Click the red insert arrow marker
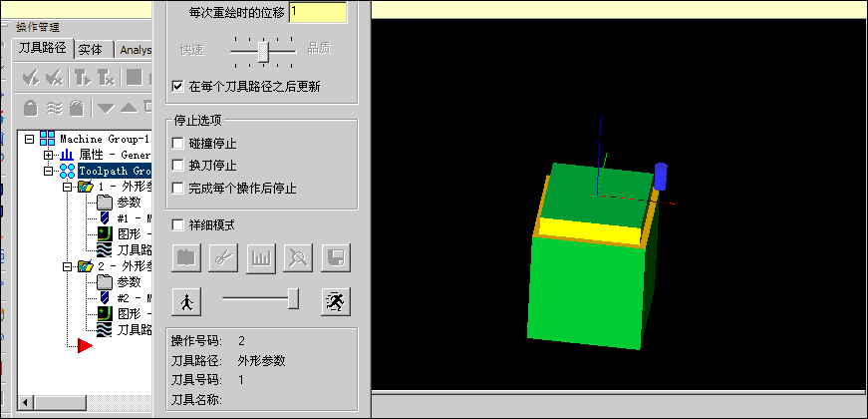The image size is (868, 419). click(85, 346)
